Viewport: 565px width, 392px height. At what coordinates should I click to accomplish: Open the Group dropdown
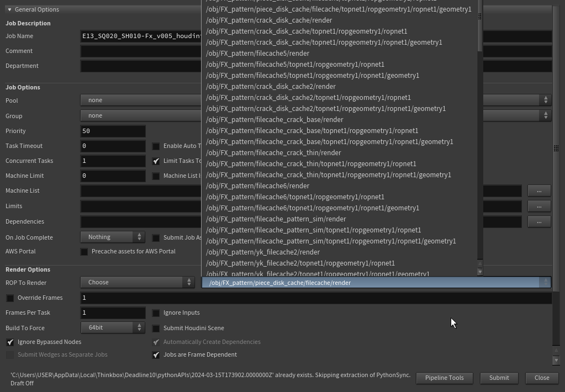[316, 115]
